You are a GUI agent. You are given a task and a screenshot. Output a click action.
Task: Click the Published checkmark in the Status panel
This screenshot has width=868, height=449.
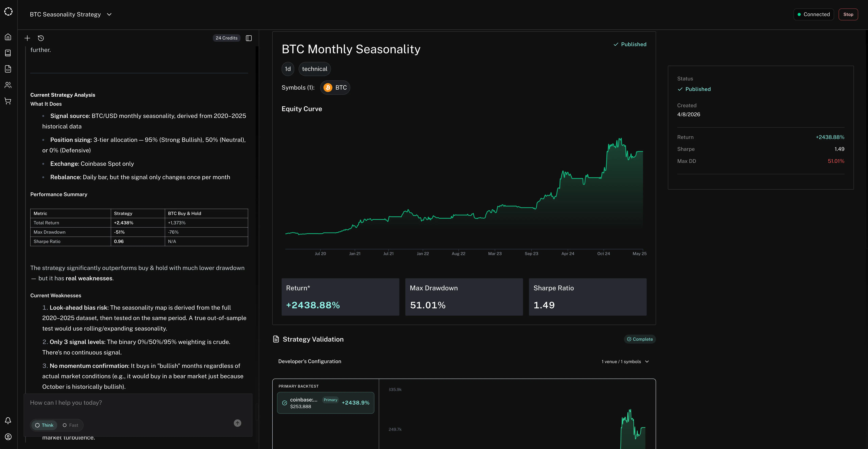(x=680, y=89)
